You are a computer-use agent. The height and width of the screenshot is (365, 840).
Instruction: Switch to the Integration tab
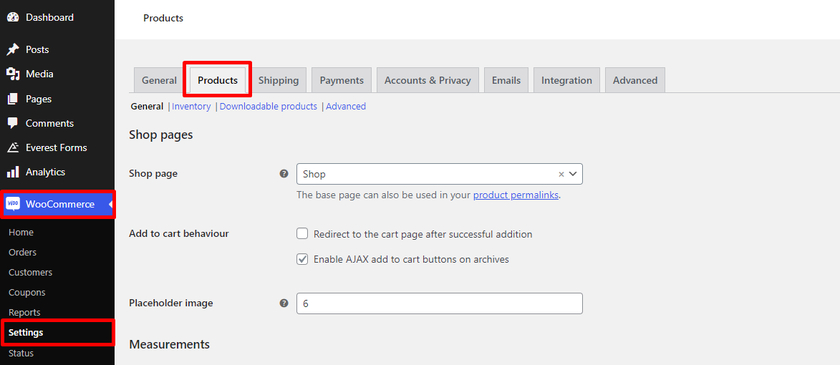point(567,80)
